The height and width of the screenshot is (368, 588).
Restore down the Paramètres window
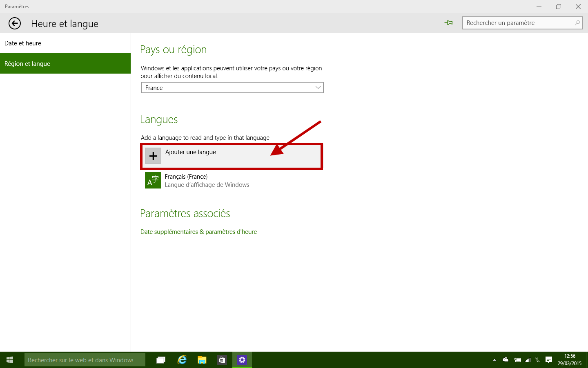[559, 7]
